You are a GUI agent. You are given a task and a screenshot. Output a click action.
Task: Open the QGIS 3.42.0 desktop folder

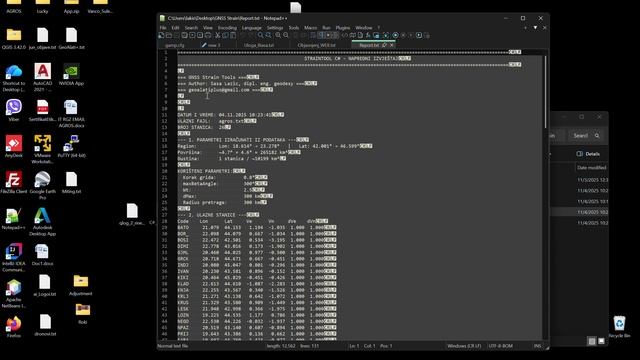coord(13,39)
